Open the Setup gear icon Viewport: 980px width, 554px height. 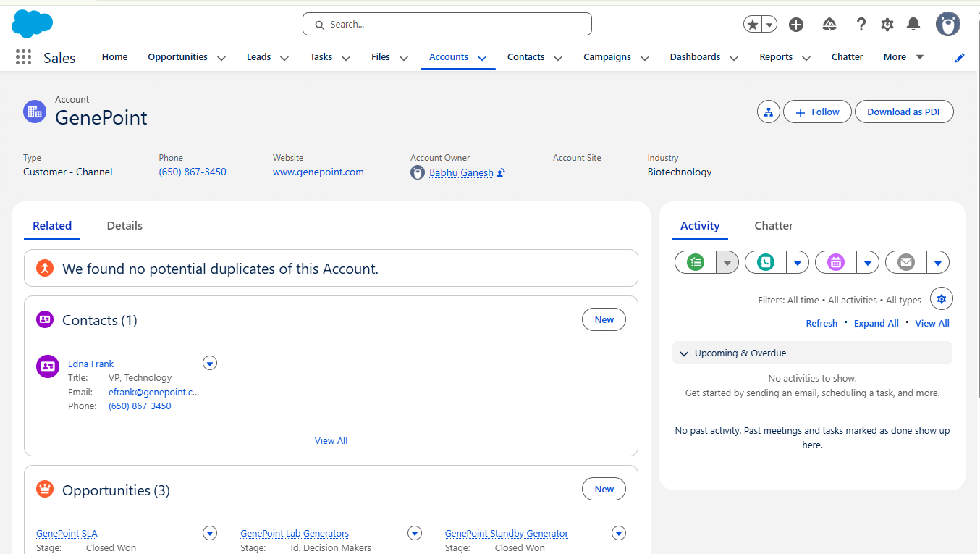(x=887, y=25)
